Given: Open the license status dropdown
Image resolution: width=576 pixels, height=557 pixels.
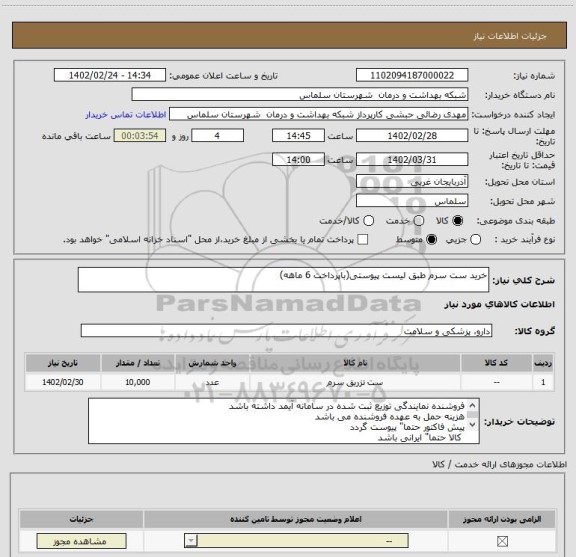Looking at the screenshot, I should coord(296,541).
